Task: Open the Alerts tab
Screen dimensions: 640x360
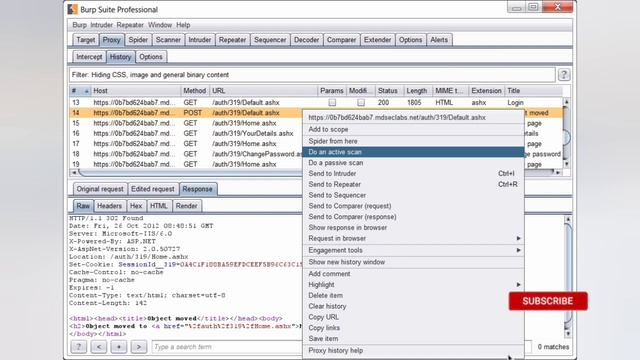Action: tap(439, 40)
